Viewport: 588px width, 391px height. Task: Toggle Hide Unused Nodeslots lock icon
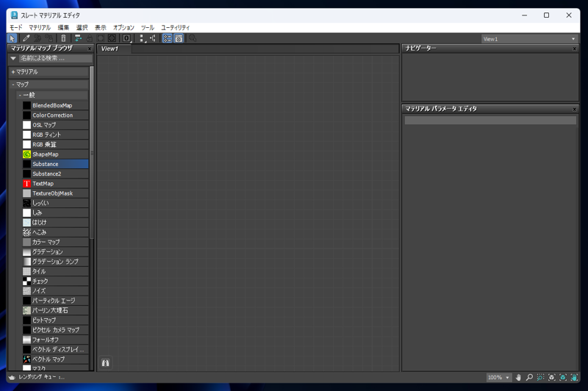pos(89,38)
